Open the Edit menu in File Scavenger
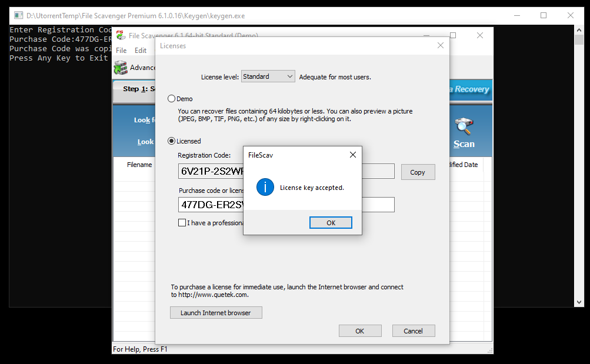590x364 pixels. tap(141, 51)
